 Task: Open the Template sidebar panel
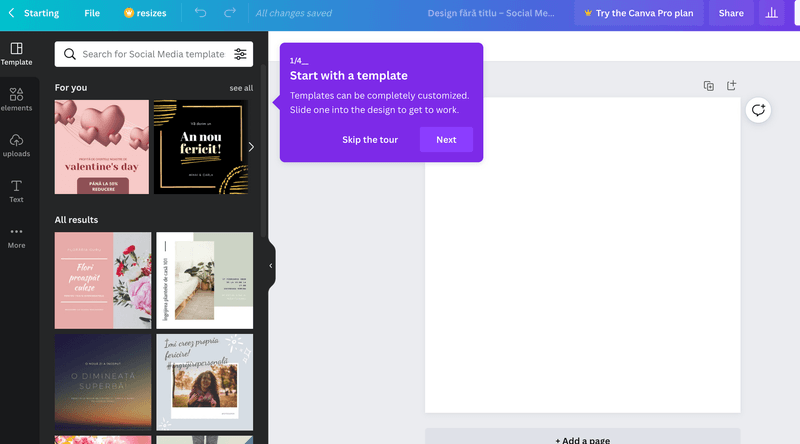(16, 54)
